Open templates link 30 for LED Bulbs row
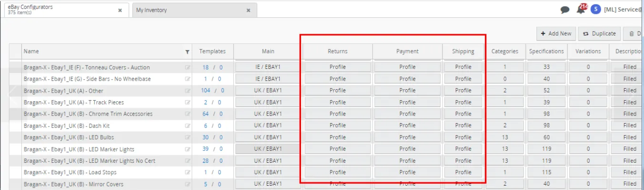Screen dimensions: 644x190 click(205, 137)
